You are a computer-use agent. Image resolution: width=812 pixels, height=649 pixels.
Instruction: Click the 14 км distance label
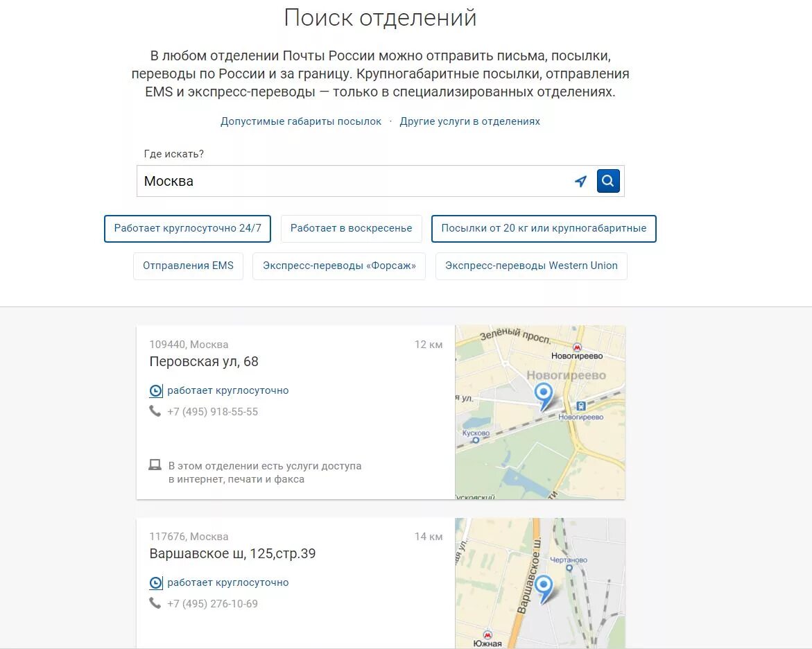429,537
